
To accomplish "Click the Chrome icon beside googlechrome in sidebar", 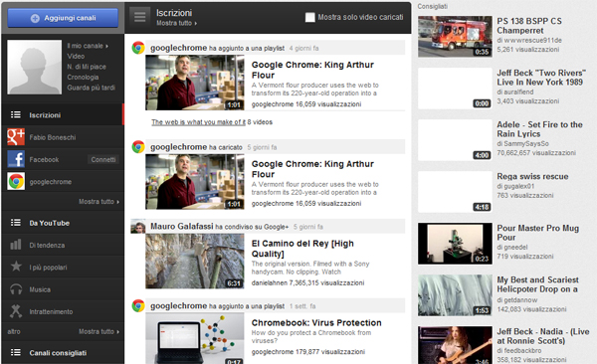I will click(16, 181).
